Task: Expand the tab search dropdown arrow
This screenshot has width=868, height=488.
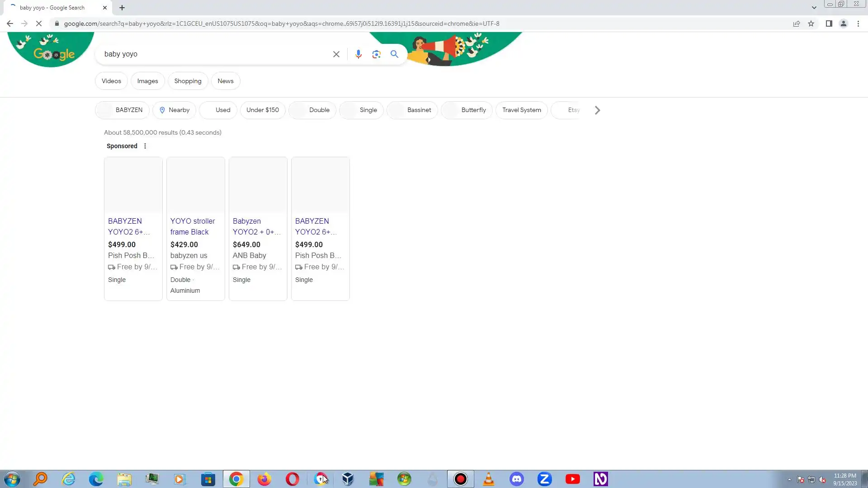Action: point(814,8)
